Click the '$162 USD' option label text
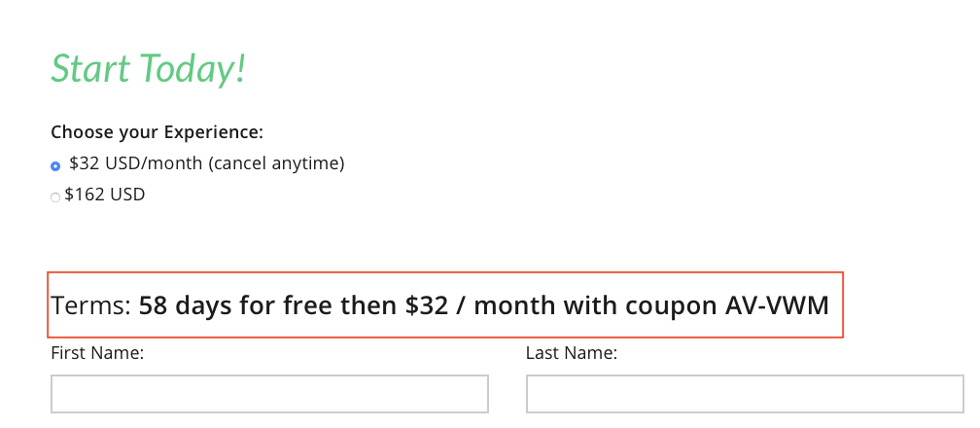Viewport: 980px width, 428px height. coord(104,195)
